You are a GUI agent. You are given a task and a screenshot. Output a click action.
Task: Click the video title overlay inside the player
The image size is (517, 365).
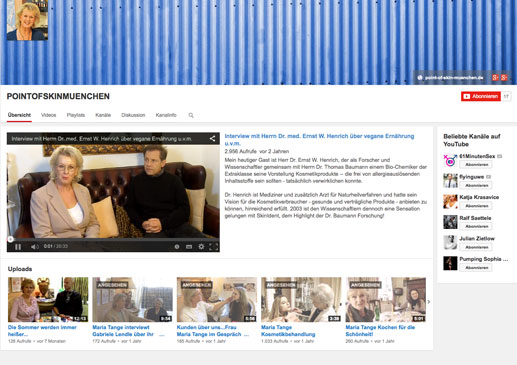pyautogui.click(x=102, y=139)
